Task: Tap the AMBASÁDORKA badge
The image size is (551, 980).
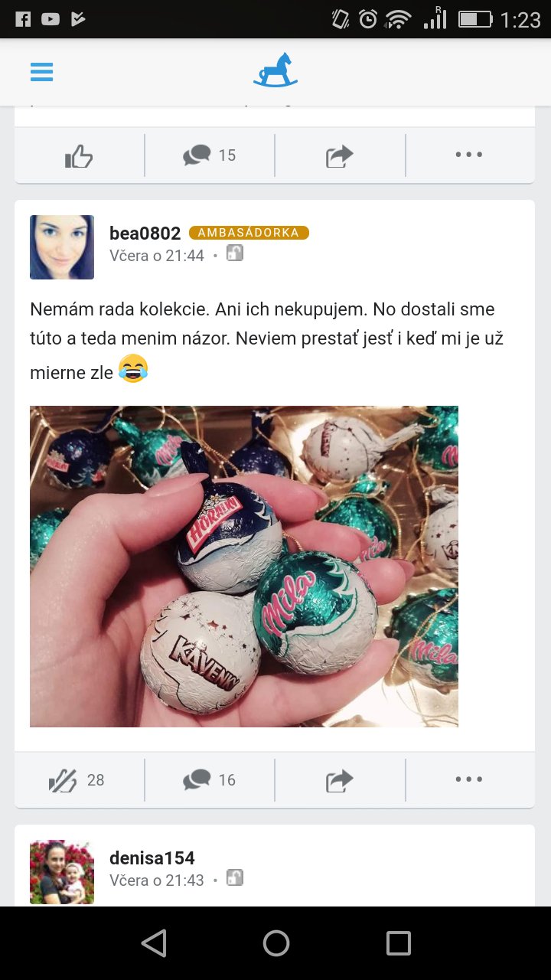Action: click(249, 233)
